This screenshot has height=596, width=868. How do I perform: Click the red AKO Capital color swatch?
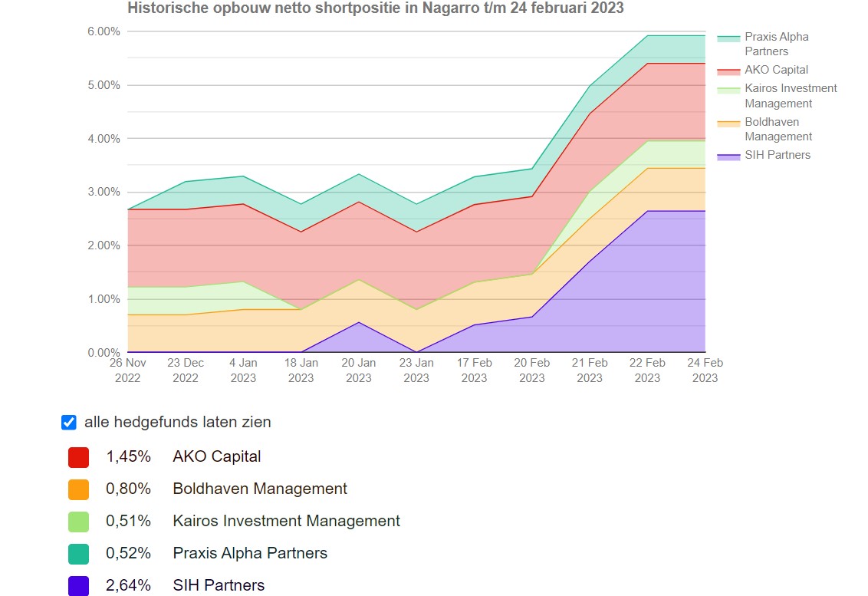[x=78, y=457]
